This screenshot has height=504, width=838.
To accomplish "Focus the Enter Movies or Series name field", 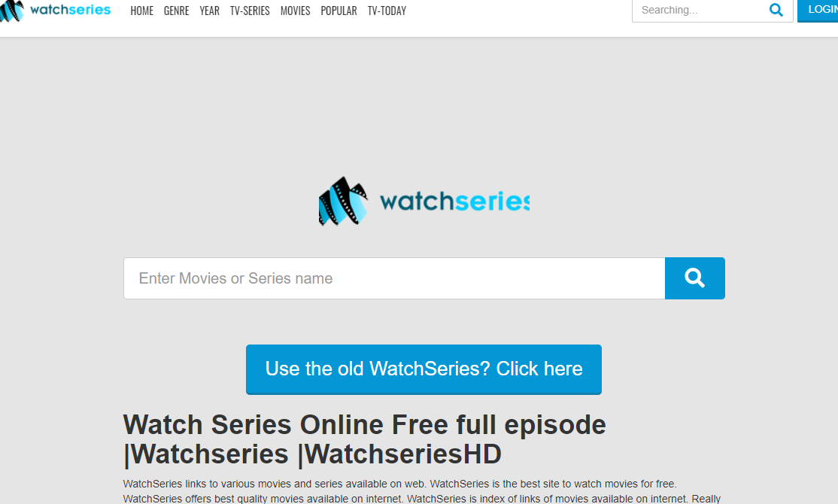I will pyautogui.click(x=394, y=278).
